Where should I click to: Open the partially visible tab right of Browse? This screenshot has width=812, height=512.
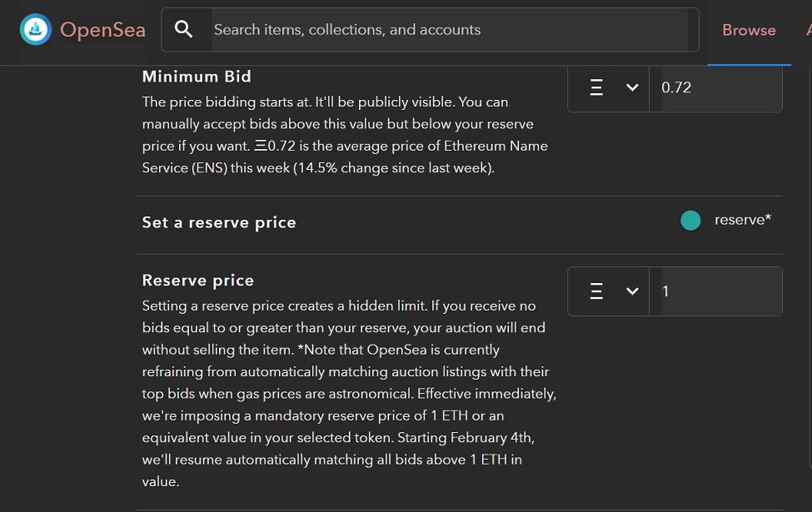pos(809,30)
